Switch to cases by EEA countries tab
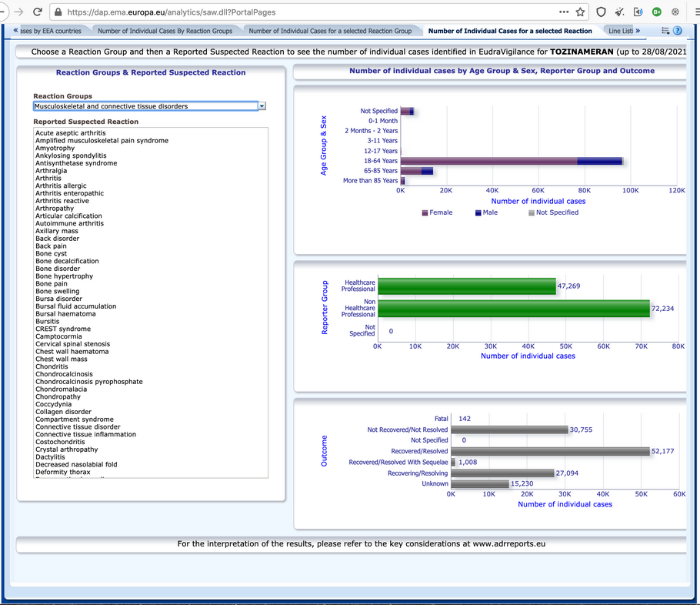 [51, 31]
